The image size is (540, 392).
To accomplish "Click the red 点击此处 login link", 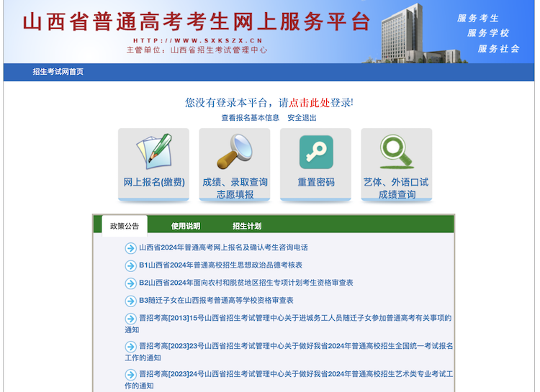I will click(x=310, y=103).
